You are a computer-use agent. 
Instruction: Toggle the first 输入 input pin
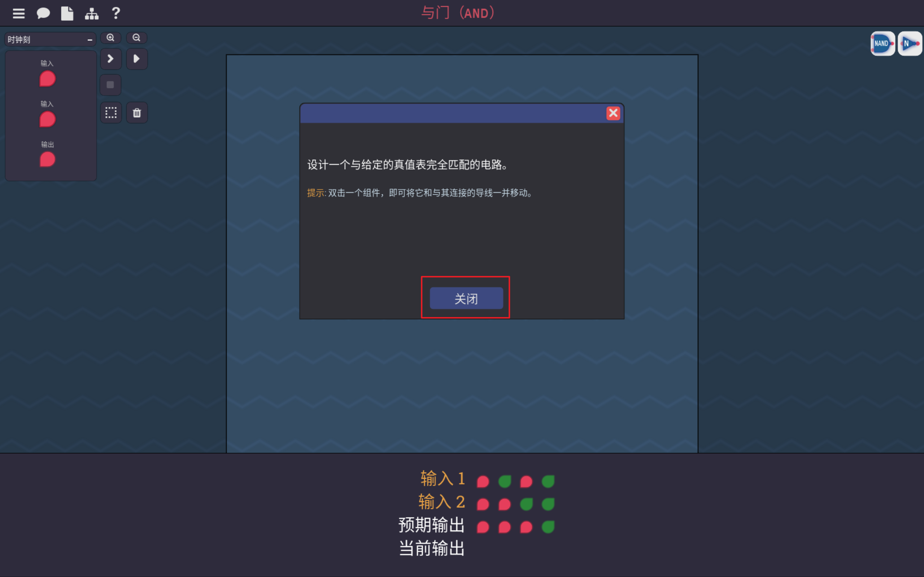click(47, 79)
